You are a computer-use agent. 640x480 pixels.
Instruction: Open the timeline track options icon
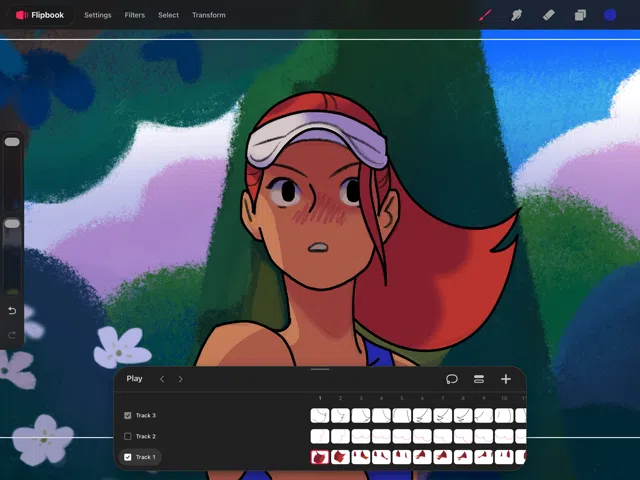[479, 379]
